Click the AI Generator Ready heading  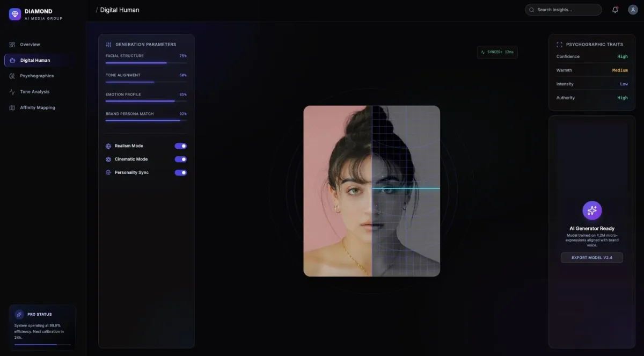pyautogui.click(x=592, y=228)
